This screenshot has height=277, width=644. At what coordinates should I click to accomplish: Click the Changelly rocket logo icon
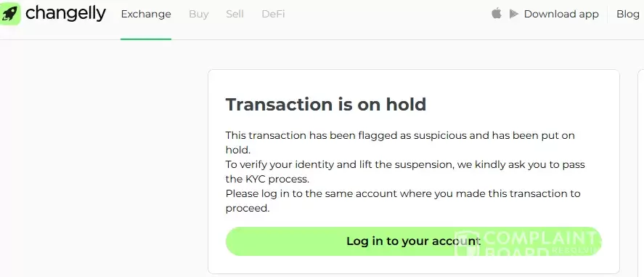[x=10, y=14]
